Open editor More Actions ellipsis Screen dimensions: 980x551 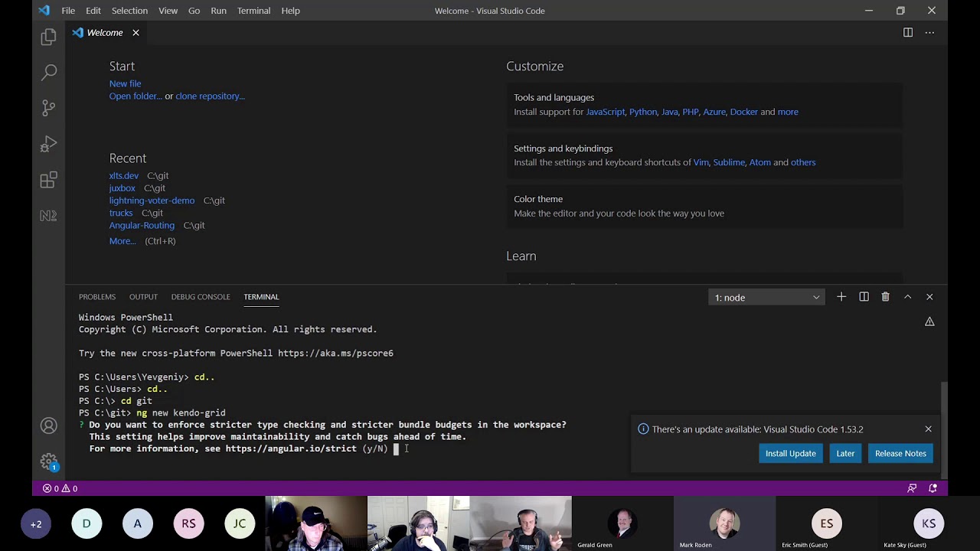click(929, 33)
